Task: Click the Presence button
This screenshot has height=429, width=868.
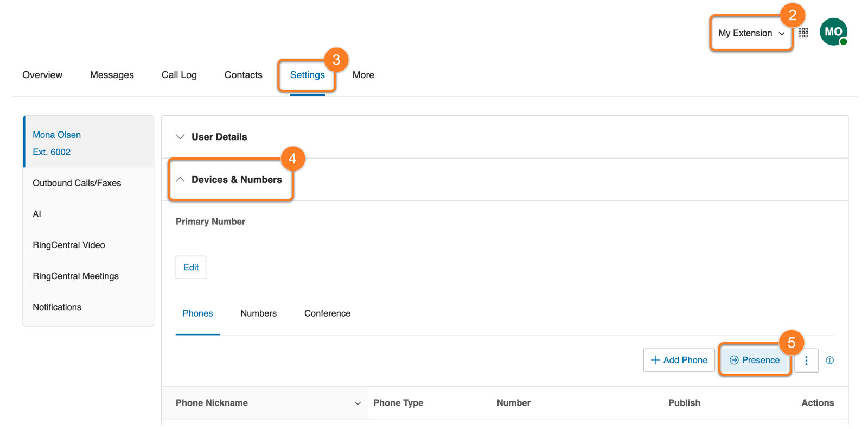Action: click(754, 361)
